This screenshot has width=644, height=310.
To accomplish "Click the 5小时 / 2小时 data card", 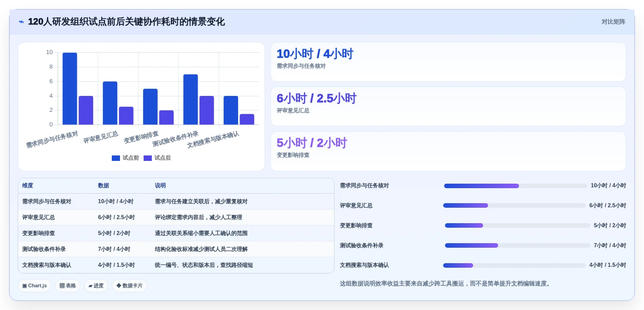I will click(448, 151).
